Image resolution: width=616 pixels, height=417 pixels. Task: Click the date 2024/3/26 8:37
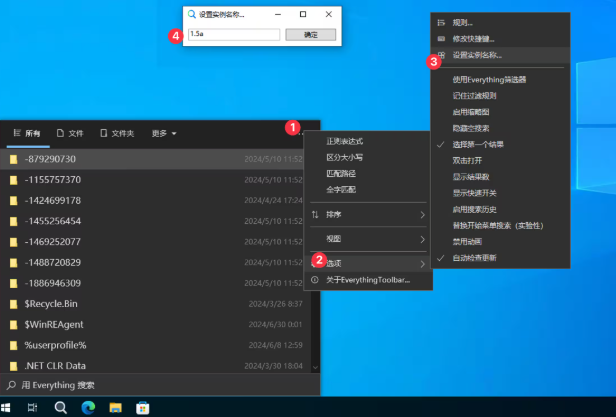click(275, 304)
